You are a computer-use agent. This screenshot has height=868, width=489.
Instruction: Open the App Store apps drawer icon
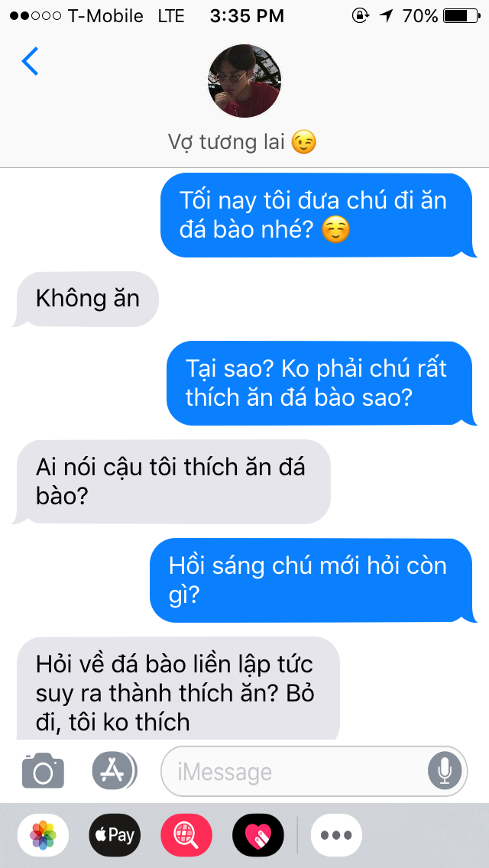point(115,770)
